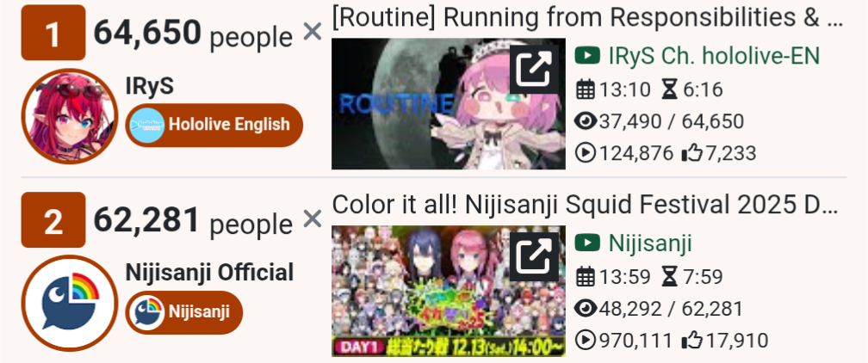This screenshot has width=868, height=363.
Task: Open the IRyS Ch. hololive-EN channel link
Action: coord(714,56)
